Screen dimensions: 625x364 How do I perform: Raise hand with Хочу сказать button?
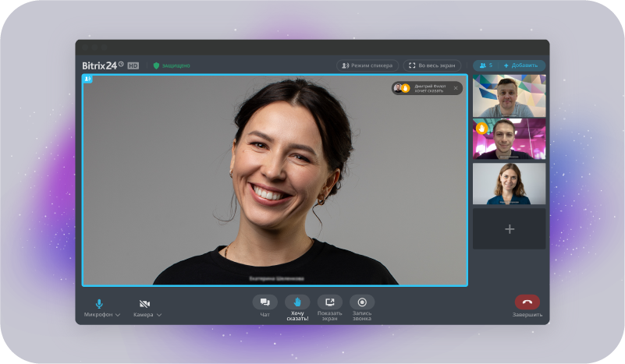click(297, 302)
